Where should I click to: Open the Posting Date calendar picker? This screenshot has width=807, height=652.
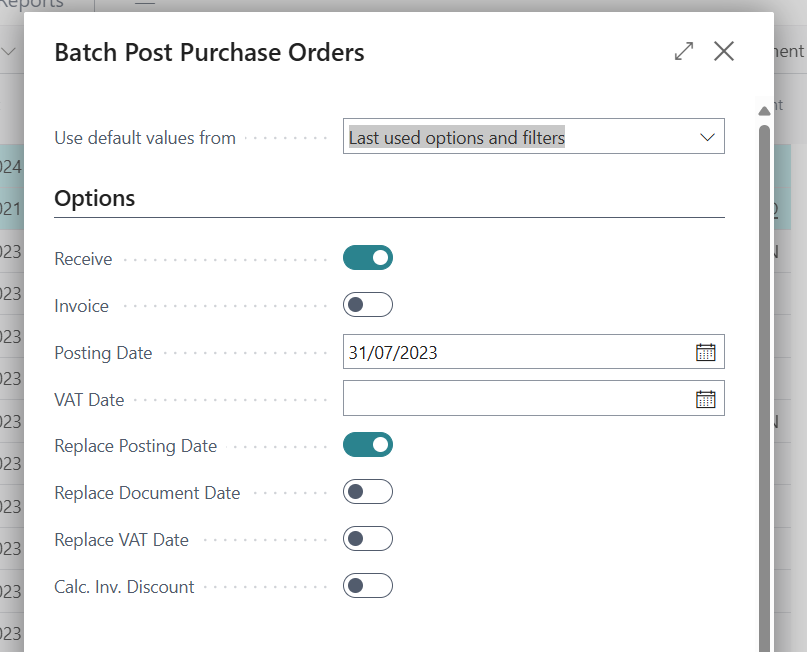point(706,352)
